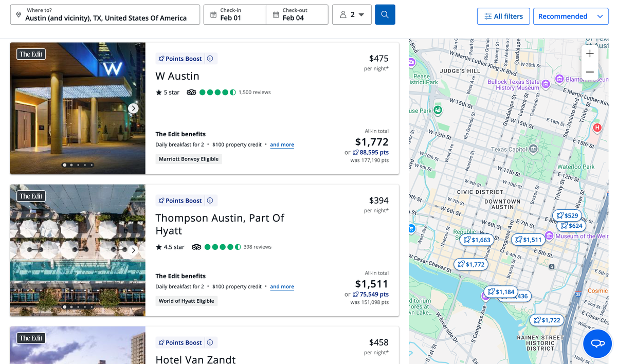Open the Check-in date picker
The width and height of the screenshot is (617, 364).
235,15
